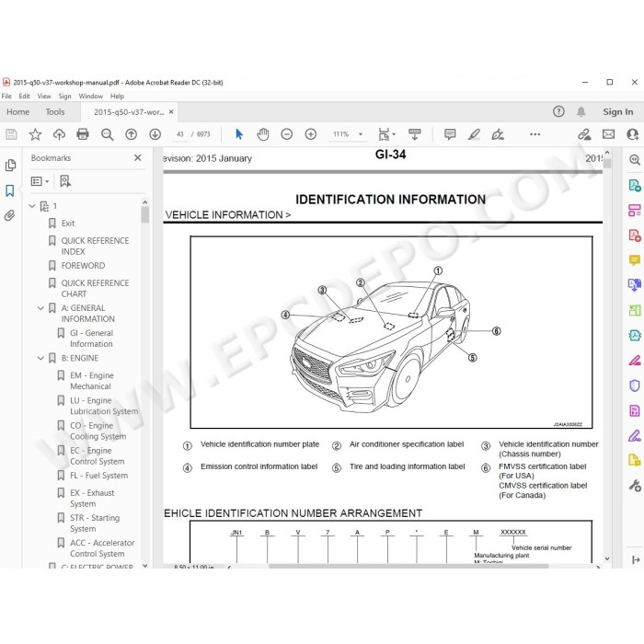Open the Find text magnifier tool
The height and width of the screenshot is (644, 644).
coord(108,134)
